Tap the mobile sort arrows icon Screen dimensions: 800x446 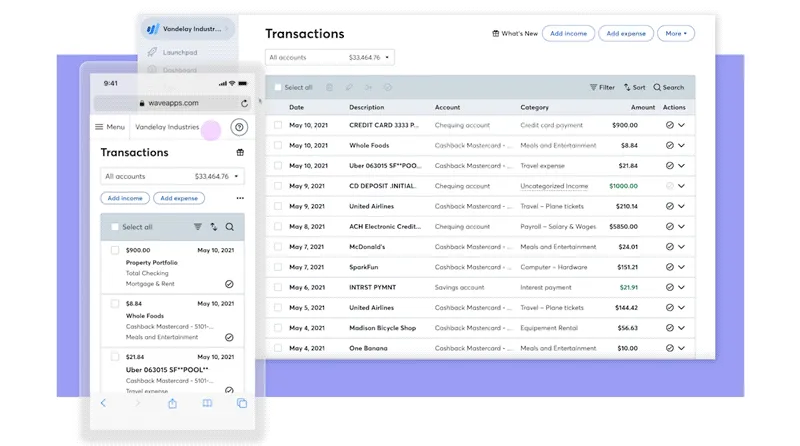(x=213, y=227)
